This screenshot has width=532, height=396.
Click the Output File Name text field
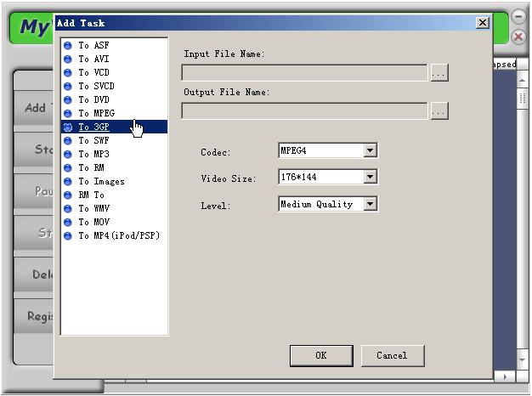pyautogui.click(x=304, y=110)
